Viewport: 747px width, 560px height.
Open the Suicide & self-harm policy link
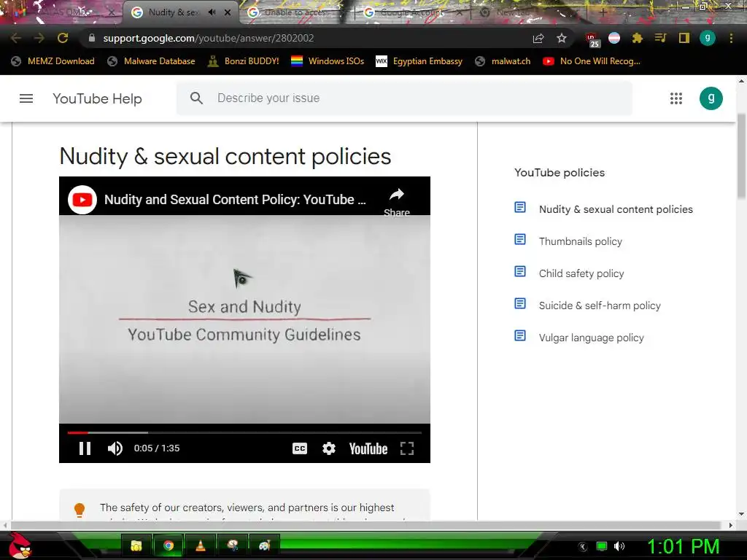600,306
